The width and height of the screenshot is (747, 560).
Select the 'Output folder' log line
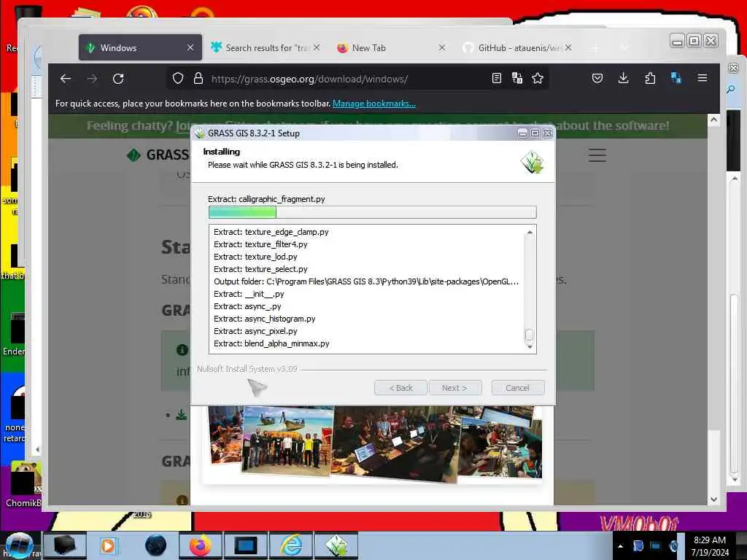pyautogui.click(x=366, y=281)
